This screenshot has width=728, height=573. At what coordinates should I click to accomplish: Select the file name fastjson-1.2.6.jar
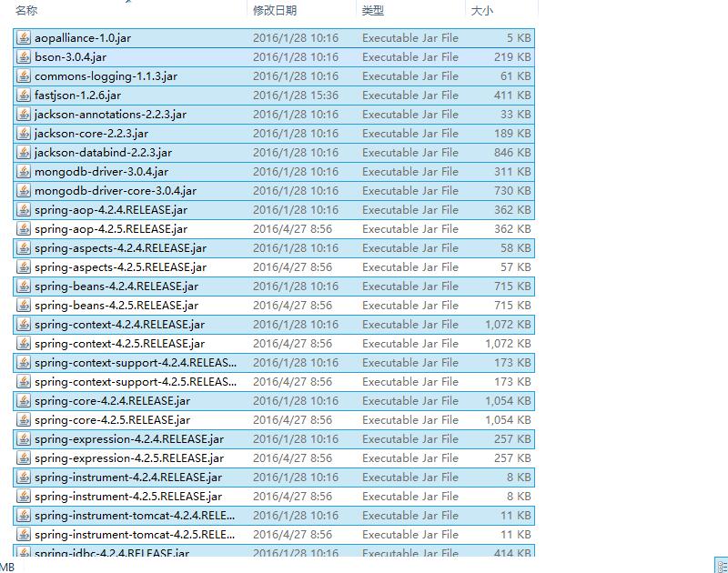(77, 95)
